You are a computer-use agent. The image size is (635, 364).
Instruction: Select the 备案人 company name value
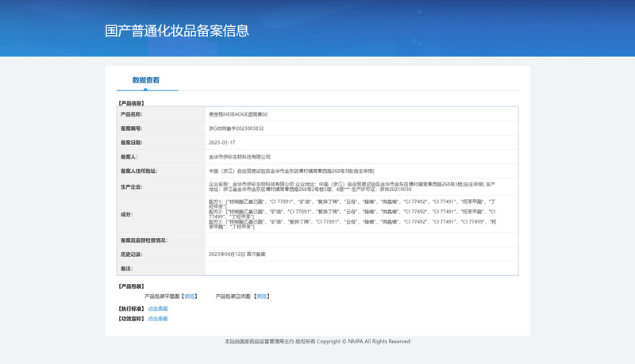[x=240, y=157]
